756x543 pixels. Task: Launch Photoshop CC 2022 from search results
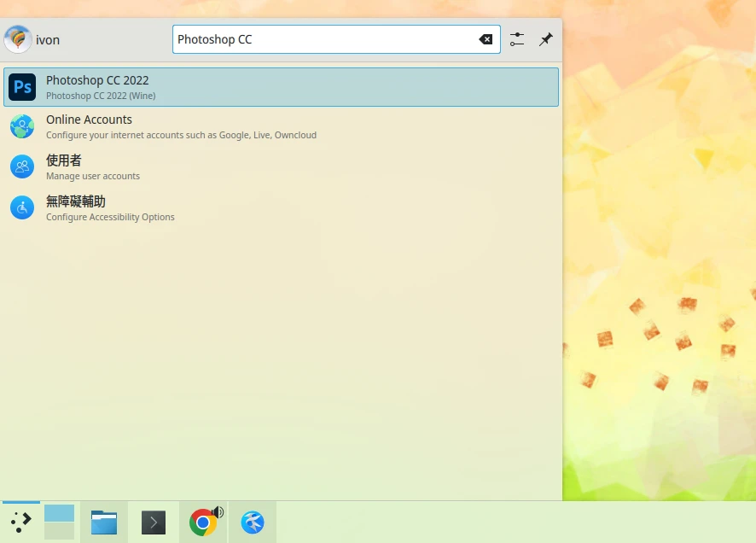point(280,87)
